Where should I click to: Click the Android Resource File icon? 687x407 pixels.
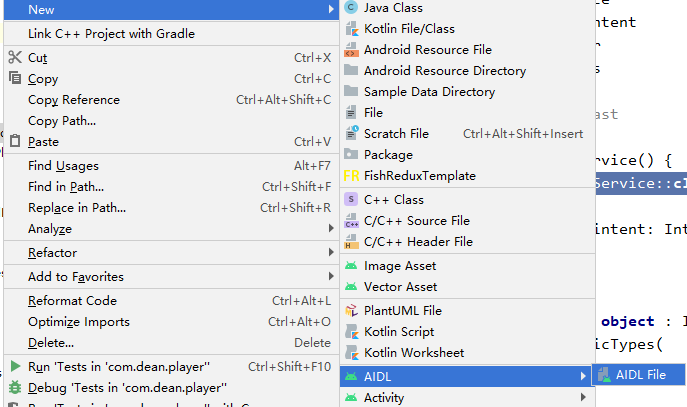[351, 50]
